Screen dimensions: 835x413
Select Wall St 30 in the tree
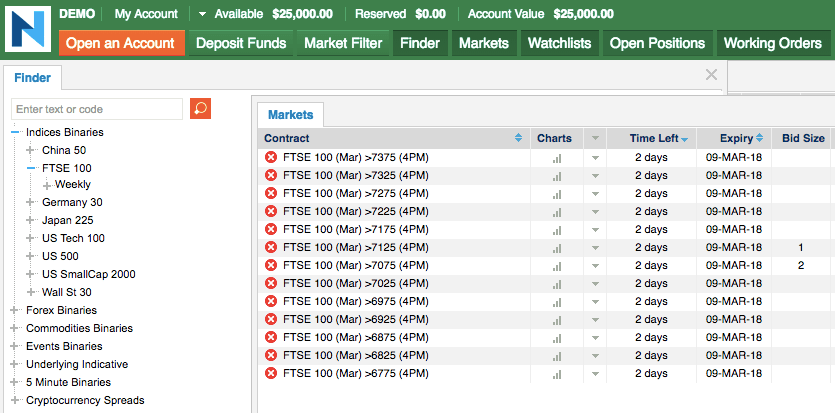(x=67, y=292)
